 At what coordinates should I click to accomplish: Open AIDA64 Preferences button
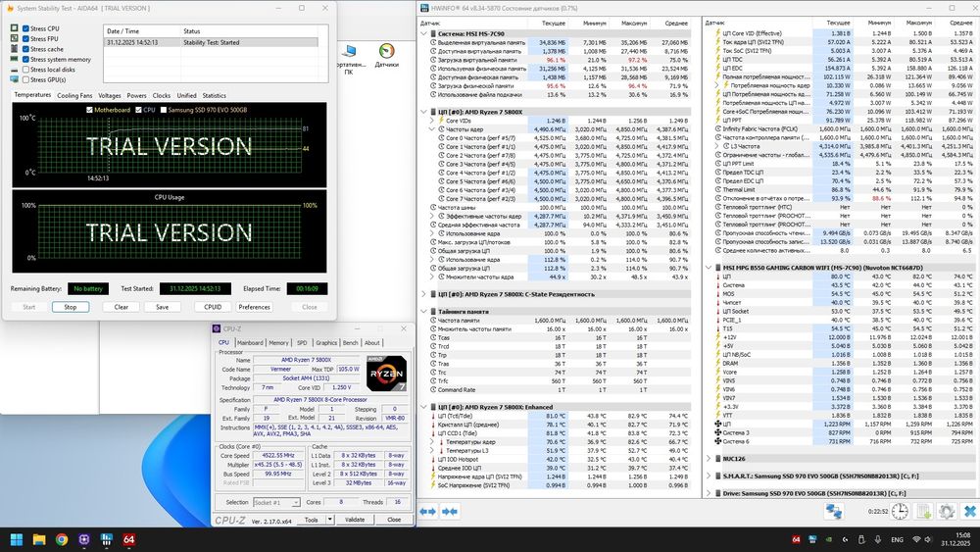coord(255,307)
